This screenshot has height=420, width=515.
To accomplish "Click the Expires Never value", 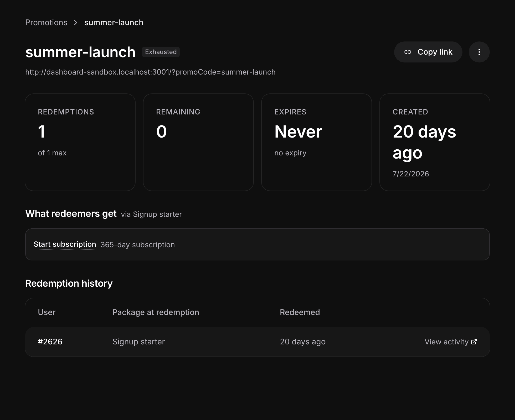I will tap(298, 132).
